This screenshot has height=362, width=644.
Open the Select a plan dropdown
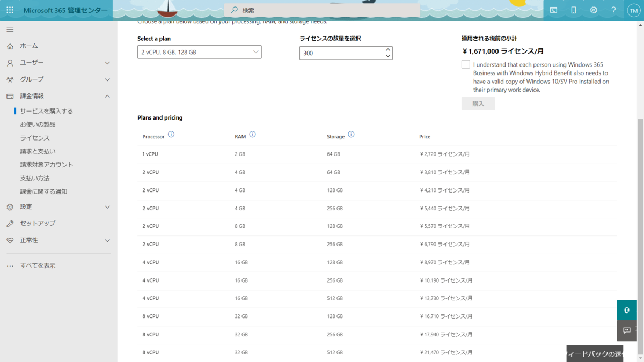[200, 52]
